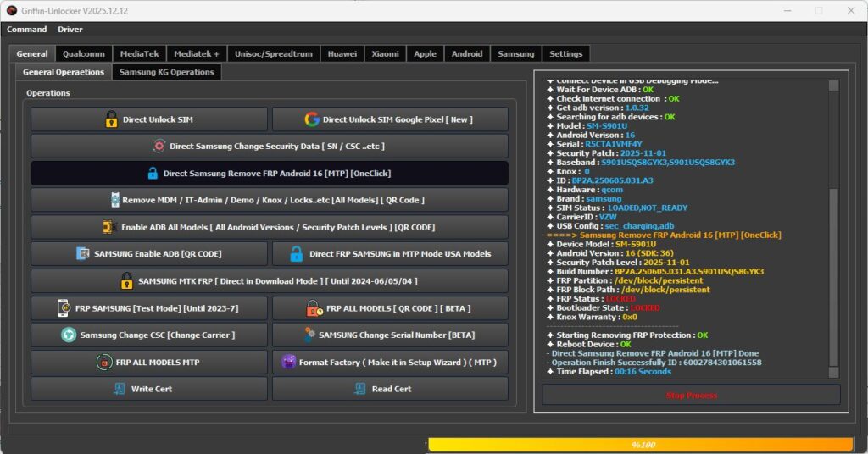Viewport: 868px width, 454px height.
Task: Click the SIM Status LOADED,NOT_READY value
Action: click(647, 208)
